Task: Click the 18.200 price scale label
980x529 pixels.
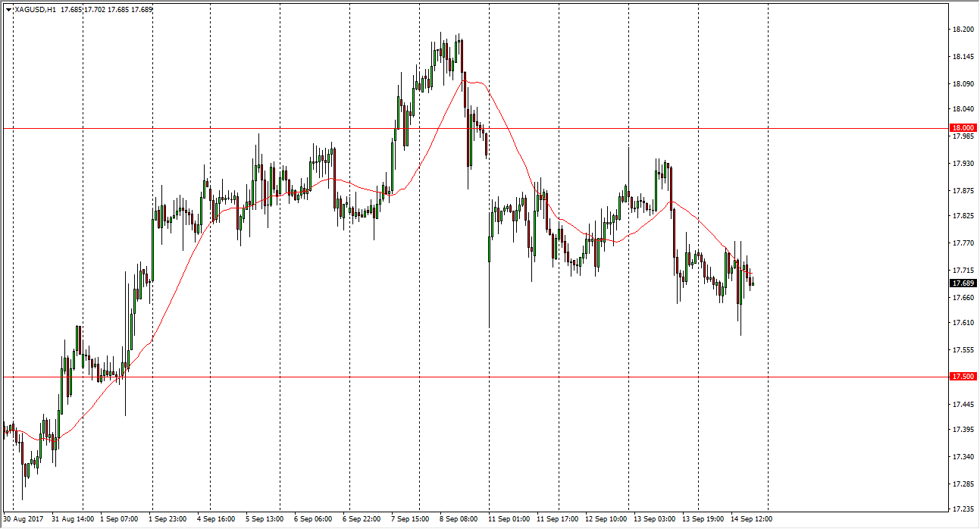Action: pos(963,29)
